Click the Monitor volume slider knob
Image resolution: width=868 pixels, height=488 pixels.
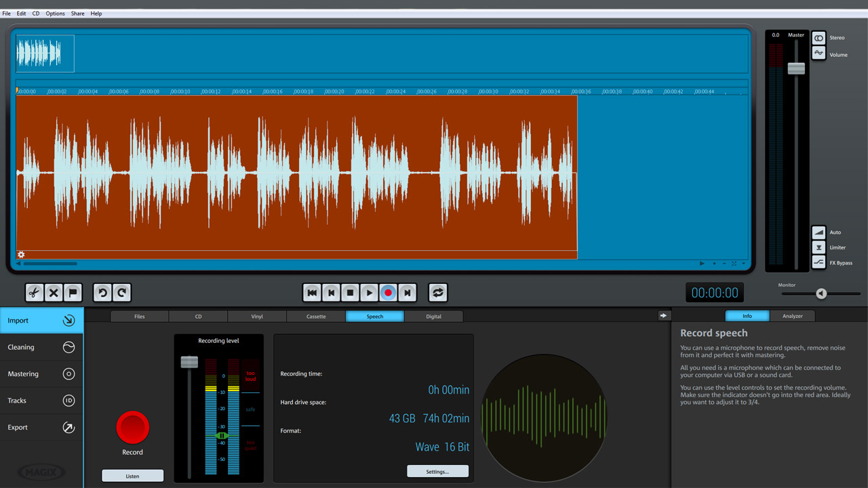(821, 293)
